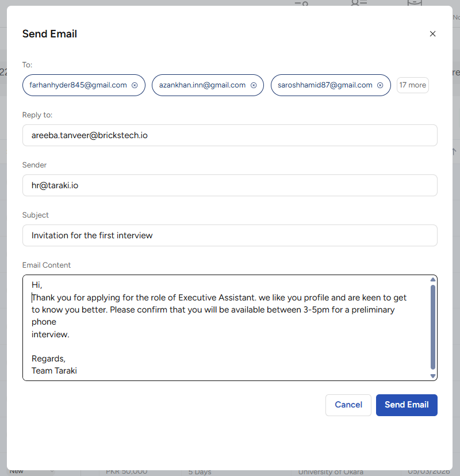Click the saroshhamid87@gmail.com recipient chip
This screenshot has height=476, width=460.
coord(325,85)
